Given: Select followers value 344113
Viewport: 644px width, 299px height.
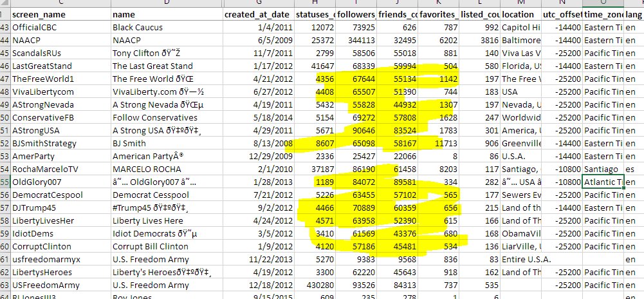Looking at the screenshot, I should point(356,41).
